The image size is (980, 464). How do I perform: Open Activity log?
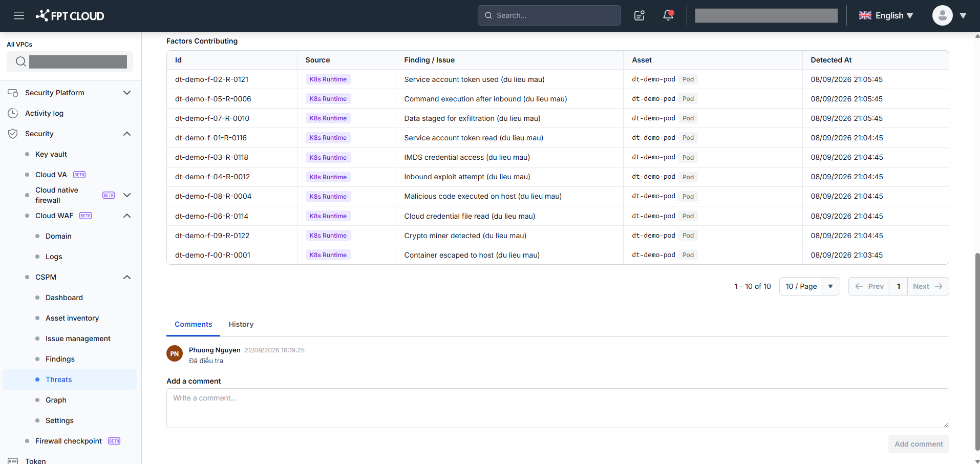click(44, 113)
